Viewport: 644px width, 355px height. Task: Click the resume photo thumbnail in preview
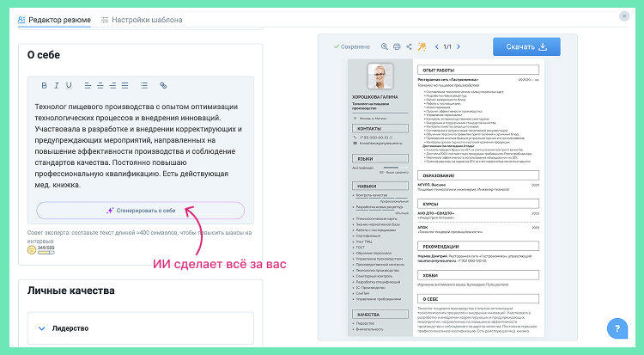coord(380,77)
